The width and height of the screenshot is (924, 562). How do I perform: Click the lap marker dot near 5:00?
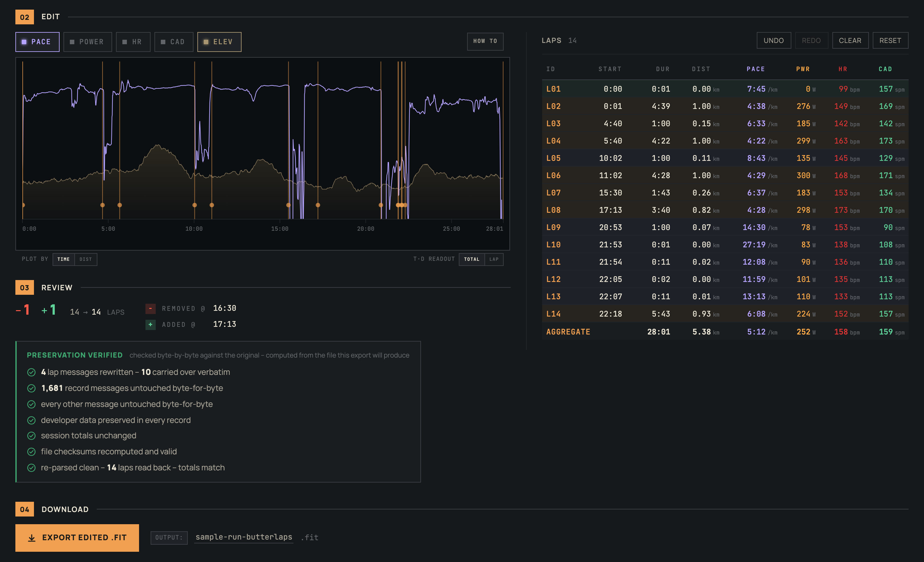[103, 205]
